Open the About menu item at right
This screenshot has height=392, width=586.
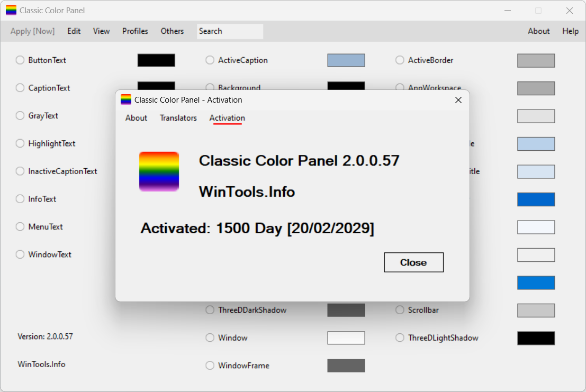(x=538, y=31)
